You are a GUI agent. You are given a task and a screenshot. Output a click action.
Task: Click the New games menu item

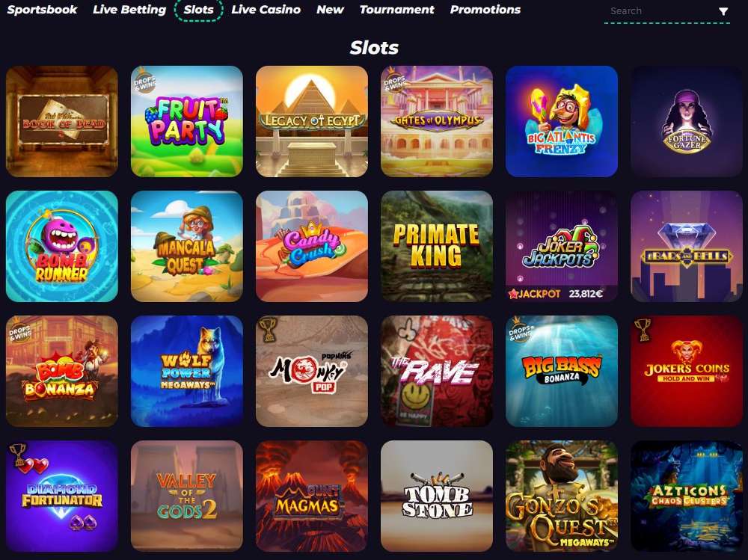coord(330,10)
